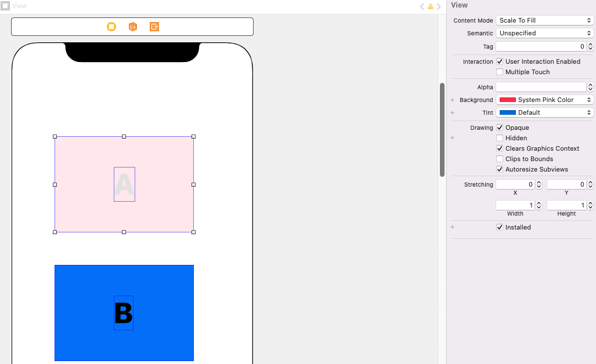Click the Stretching Width stepper
Image resolution: width=596 pixels, height=364 pixels.
coord(539,205)
